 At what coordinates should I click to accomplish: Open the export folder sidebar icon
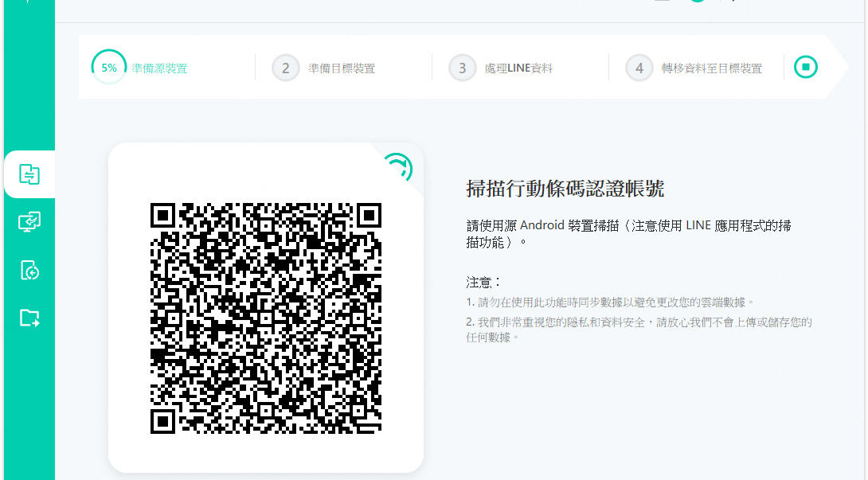29,318
